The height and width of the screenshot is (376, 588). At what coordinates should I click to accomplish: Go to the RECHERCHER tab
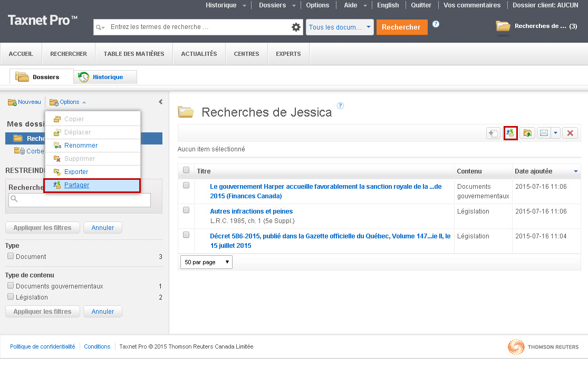tap(69, 54)
